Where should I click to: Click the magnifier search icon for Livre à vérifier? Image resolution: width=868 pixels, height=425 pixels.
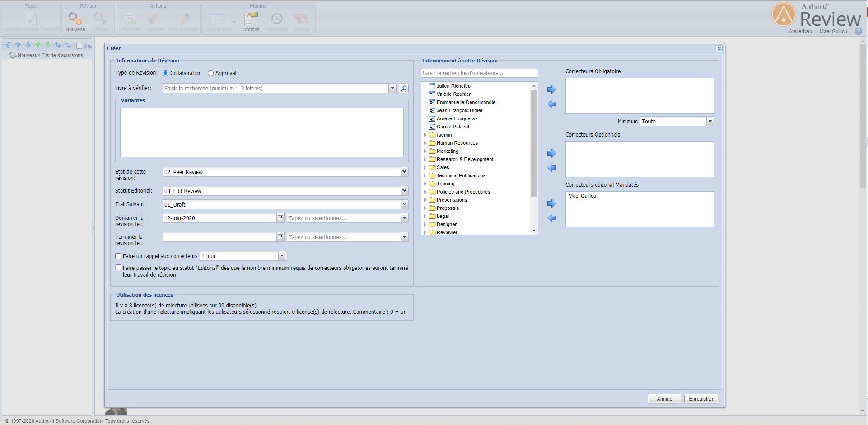click(x=404, y=89)
